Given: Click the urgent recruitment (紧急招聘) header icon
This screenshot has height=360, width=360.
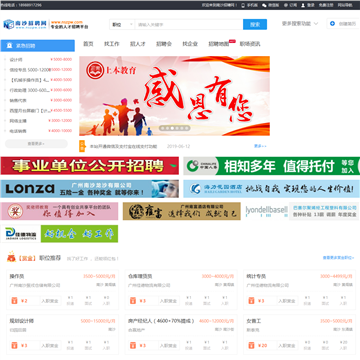Looking at the screenshot, I should pos(9,46).
